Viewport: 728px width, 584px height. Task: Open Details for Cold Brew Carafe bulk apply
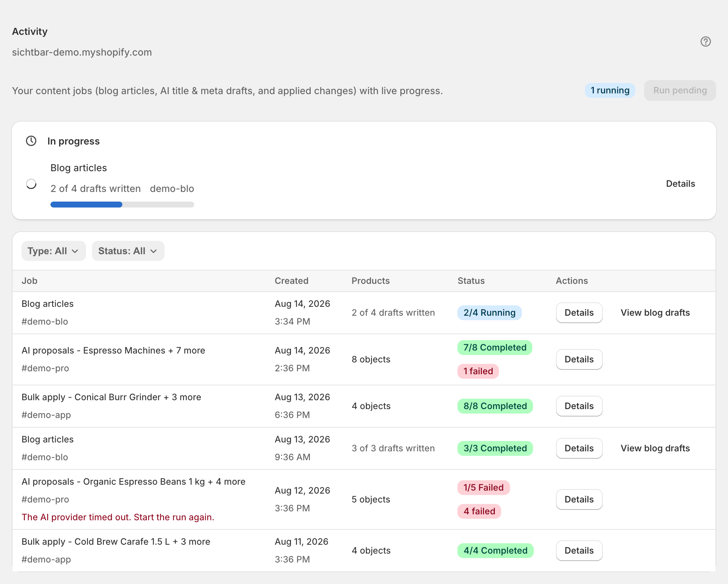pyautogui.click(x=579, y=551)
